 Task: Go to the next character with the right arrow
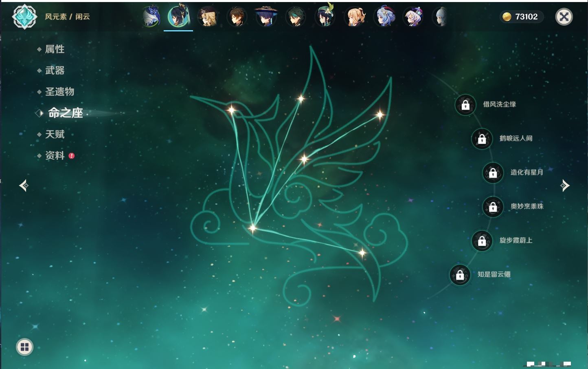click(565, 186)
